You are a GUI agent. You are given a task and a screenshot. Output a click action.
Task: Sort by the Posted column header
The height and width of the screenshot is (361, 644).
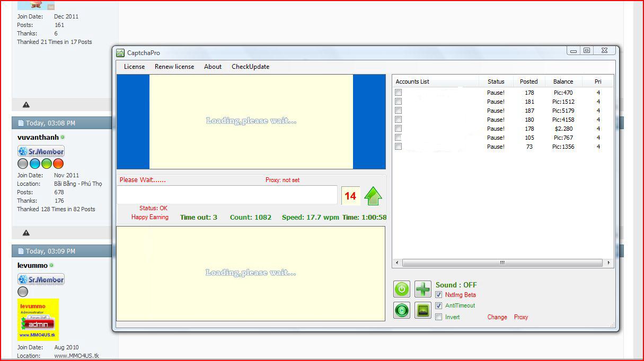tap(528, 82)
